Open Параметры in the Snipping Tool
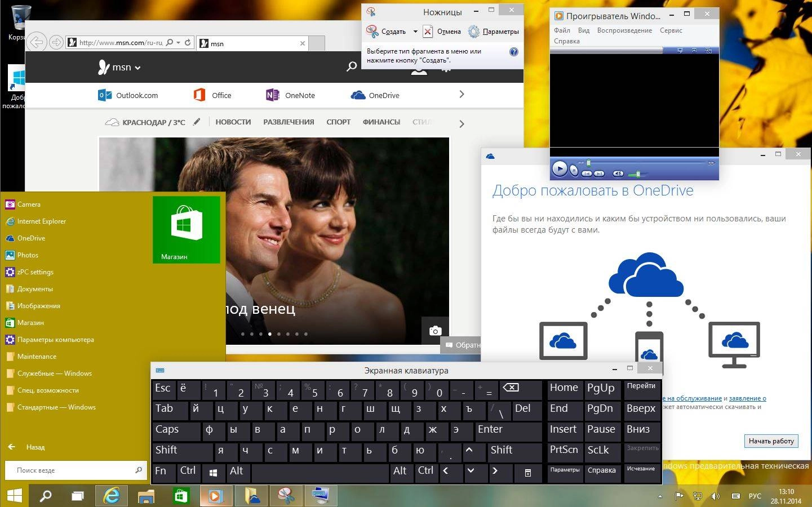Viewport: 812px width, 507px height. (x=494, y=32)
